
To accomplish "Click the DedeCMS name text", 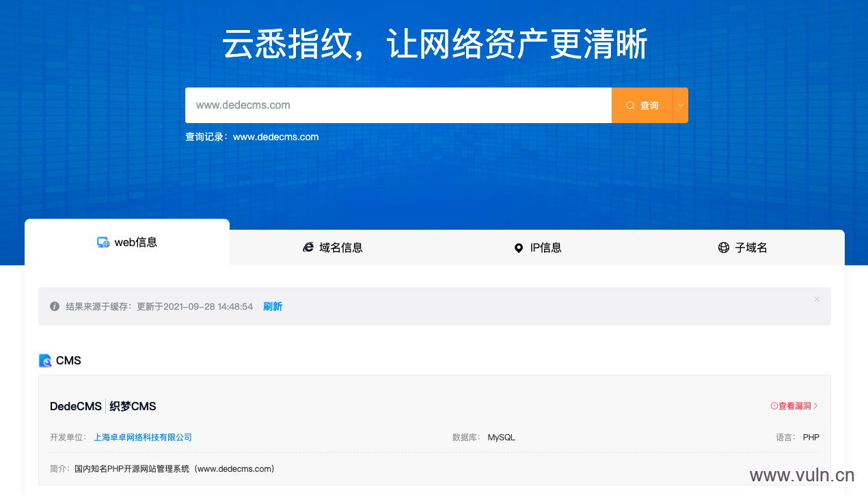I will click(76, 407).
